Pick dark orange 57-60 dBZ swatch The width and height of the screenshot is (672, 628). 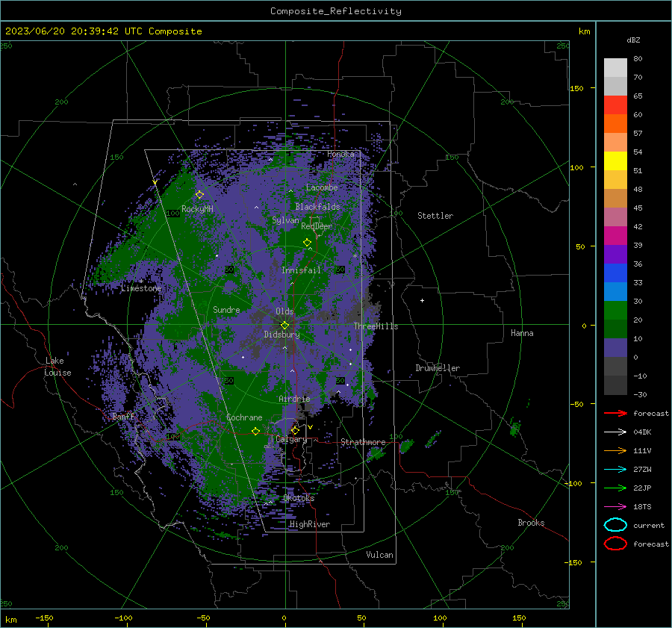pyautogui.click(x=615, y=124)
